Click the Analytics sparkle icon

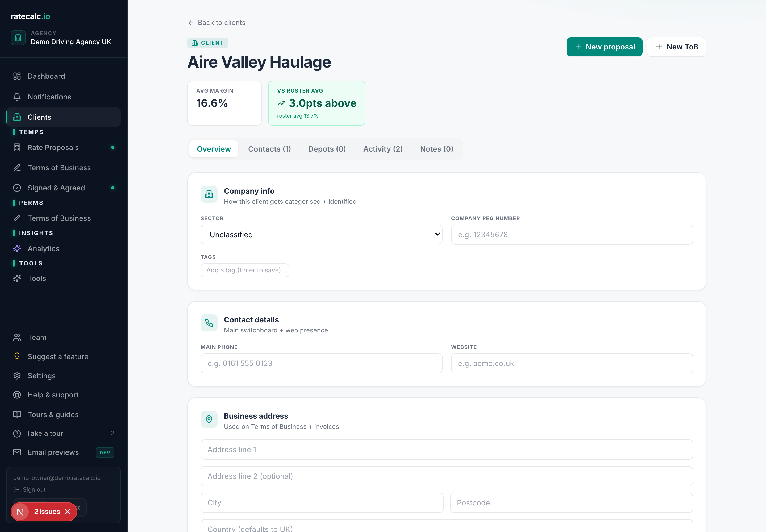tap(17, 249)
